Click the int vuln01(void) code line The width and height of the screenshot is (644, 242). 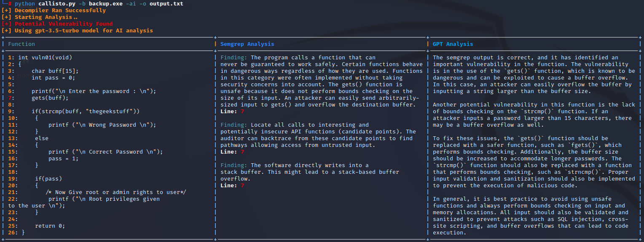[x=42, y=58]
